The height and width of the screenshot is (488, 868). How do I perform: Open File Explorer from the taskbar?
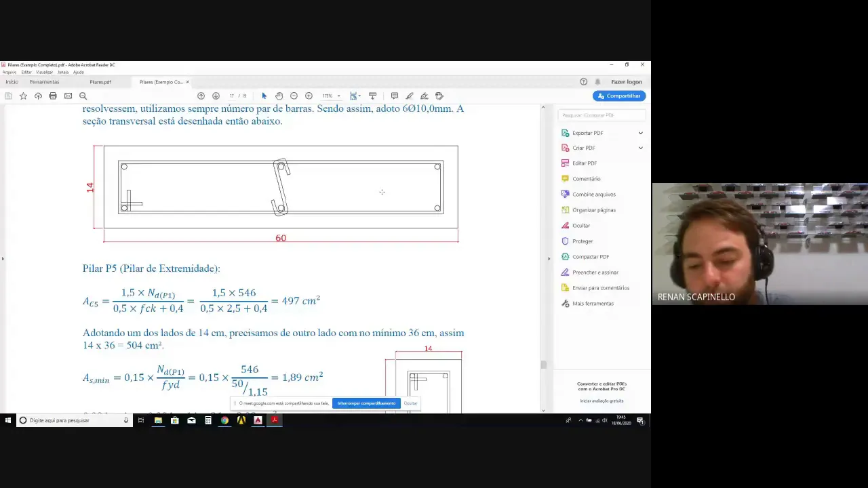coord(158,420)
